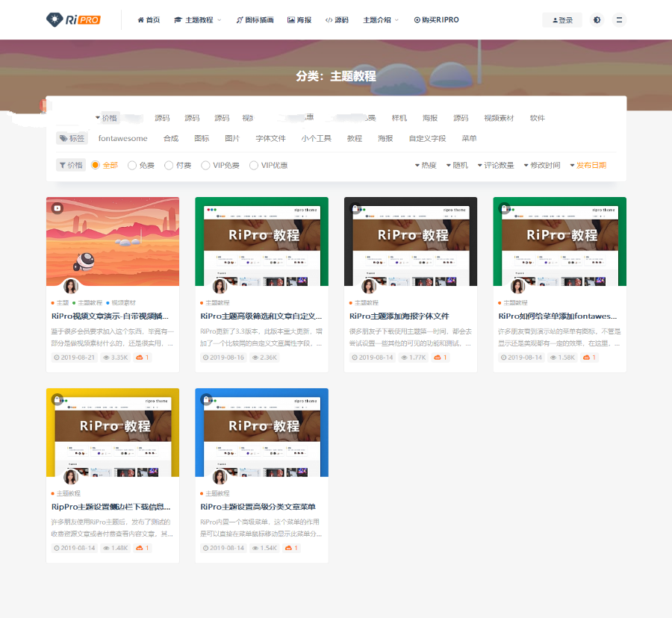Click download cloud icon on 1.48K-views card
The image size is (672, 618).
click(x=140, y=548)
